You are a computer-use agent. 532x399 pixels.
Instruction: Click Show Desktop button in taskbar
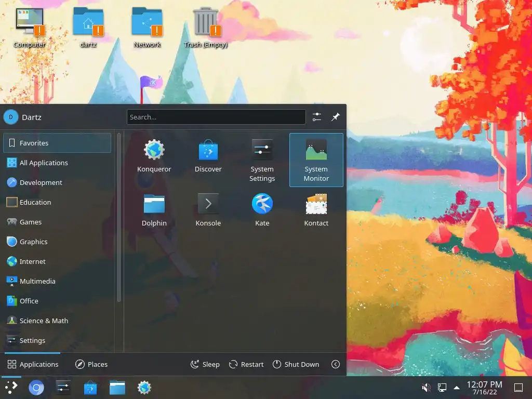518,388
